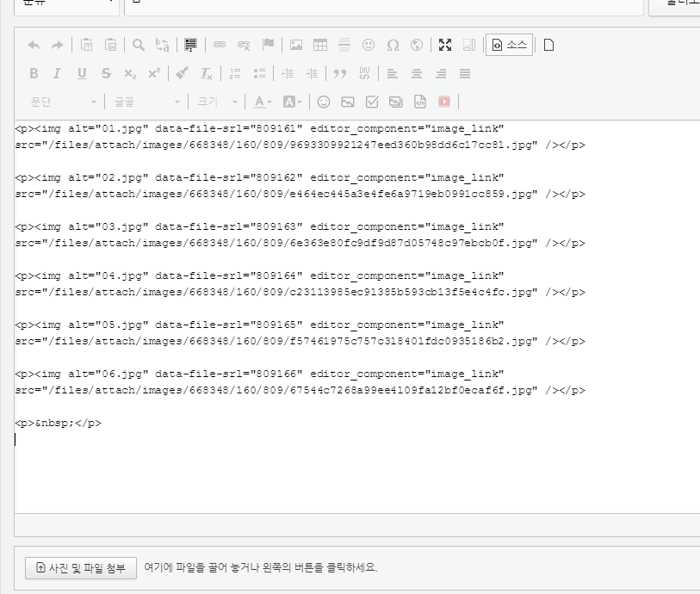The width and height of the screenshot is (700, 594).
Task: Click the Select All toolbar icon
Action: pos(190,45)
